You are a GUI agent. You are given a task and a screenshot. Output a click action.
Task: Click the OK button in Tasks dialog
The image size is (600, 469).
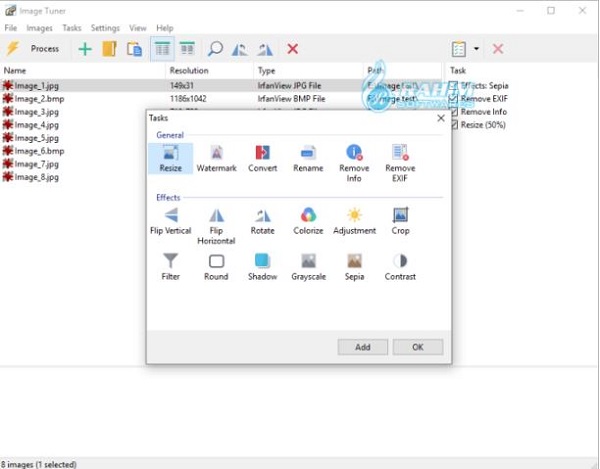pos(418,347)
